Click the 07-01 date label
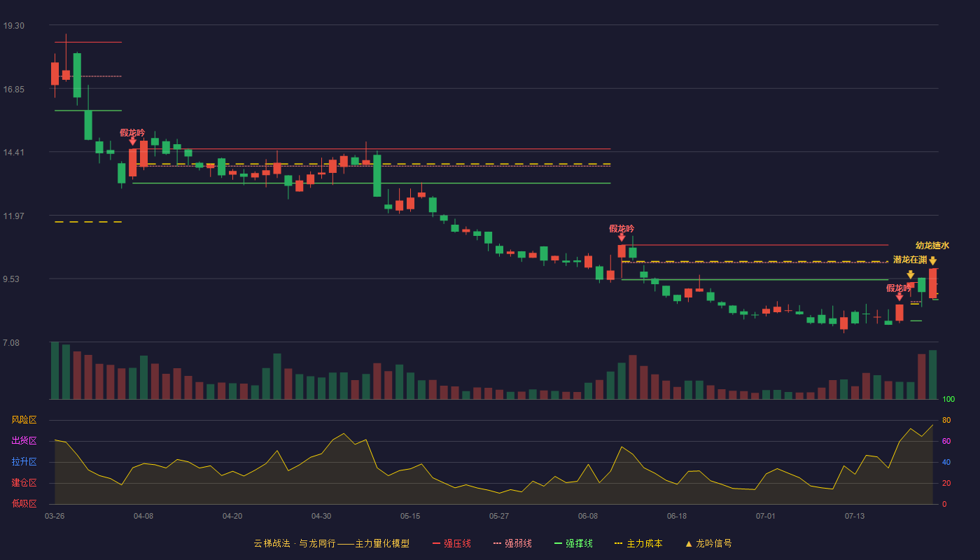The image size is (980, 560). (x=766, y=516)
